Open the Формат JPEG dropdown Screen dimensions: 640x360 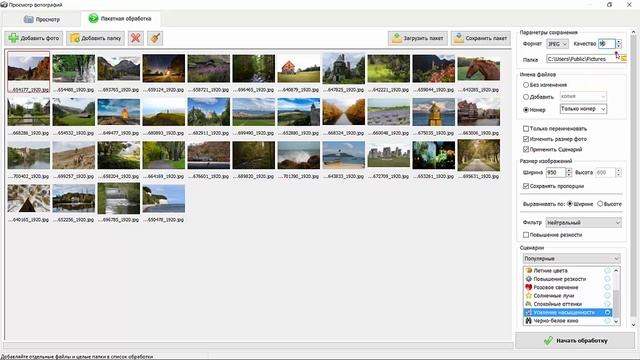coord(557,44)
